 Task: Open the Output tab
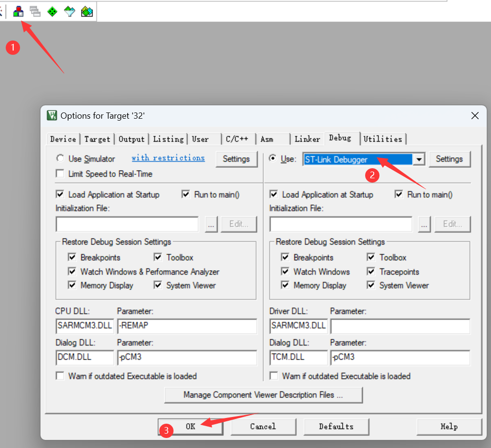[132, 139]
